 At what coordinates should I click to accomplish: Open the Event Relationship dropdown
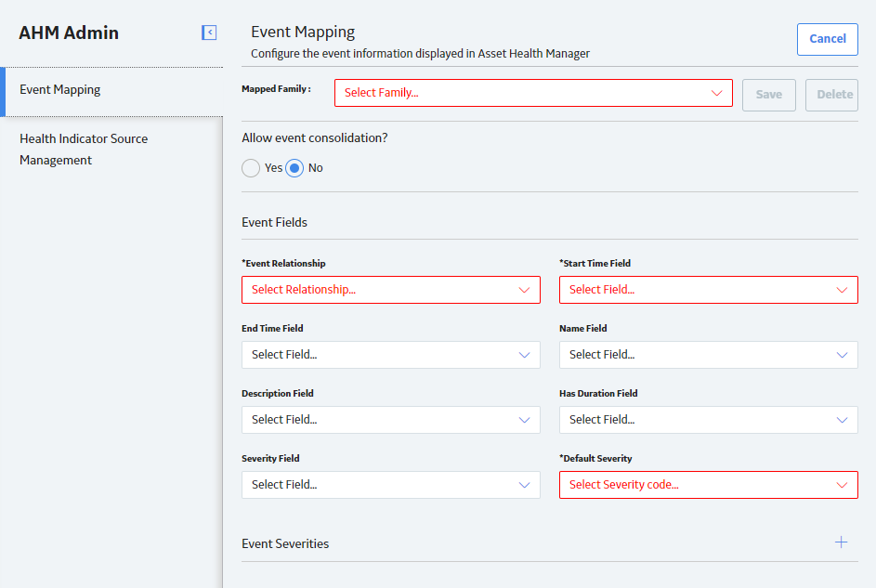[x=391, y=290]
